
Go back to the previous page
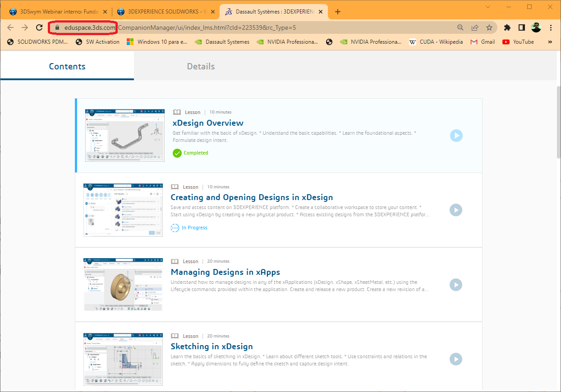[x=11, y=27]
